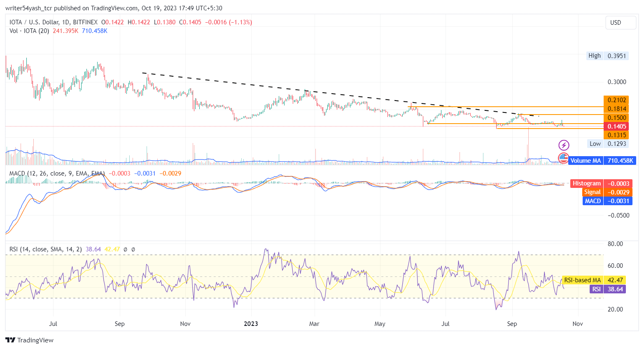
Task: Click the blue MACD -0.0031 label
Action: click(607, 201)
